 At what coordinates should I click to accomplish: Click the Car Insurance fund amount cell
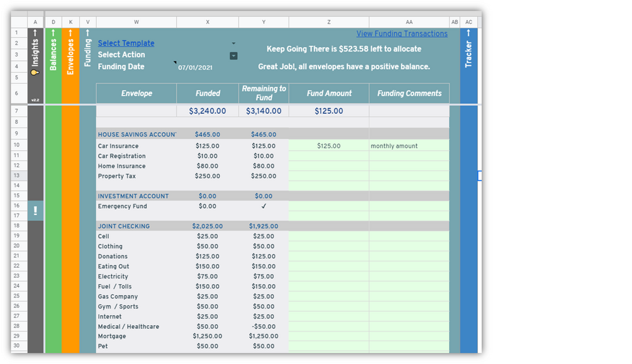pyautogui.click(x=329, y=146)
